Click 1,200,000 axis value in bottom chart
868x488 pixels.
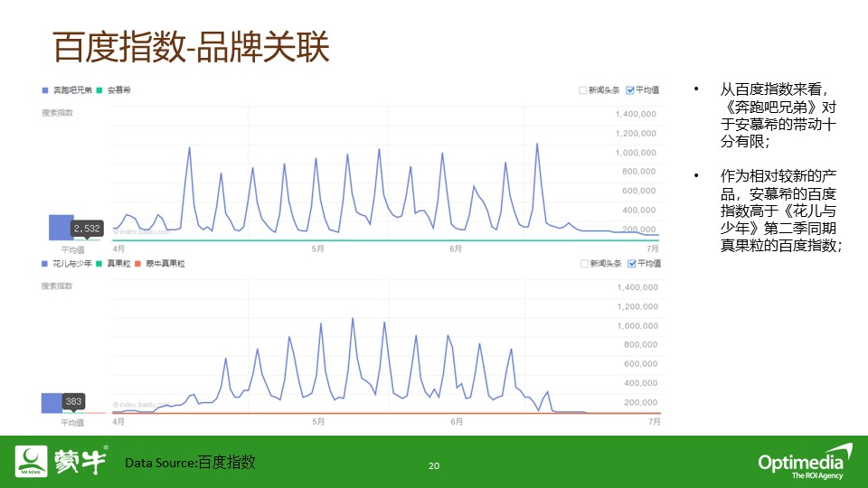tap(637, 306)
